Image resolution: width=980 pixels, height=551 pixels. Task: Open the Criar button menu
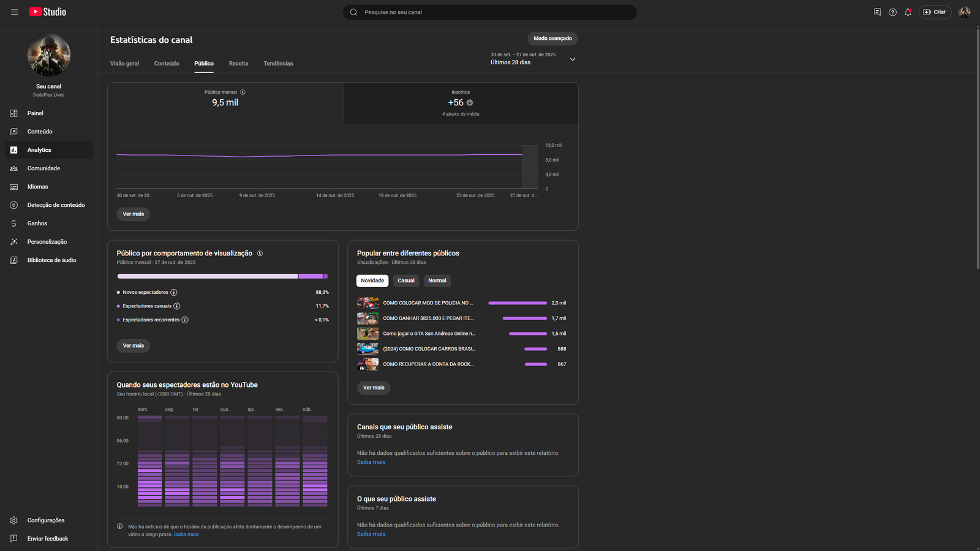click(x=935, y=12)
